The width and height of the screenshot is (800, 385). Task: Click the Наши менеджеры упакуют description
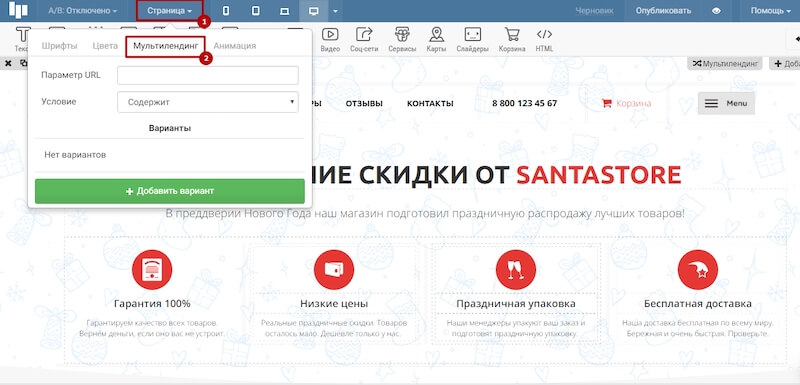tap(516, 328)
